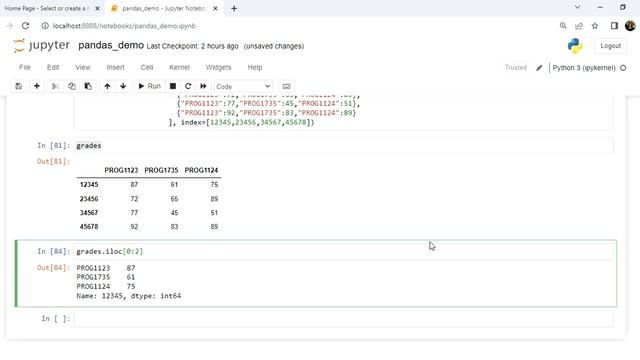Copy the selected cells with the copy icon
The image size is (640, 360).
[x=72, y=86]
